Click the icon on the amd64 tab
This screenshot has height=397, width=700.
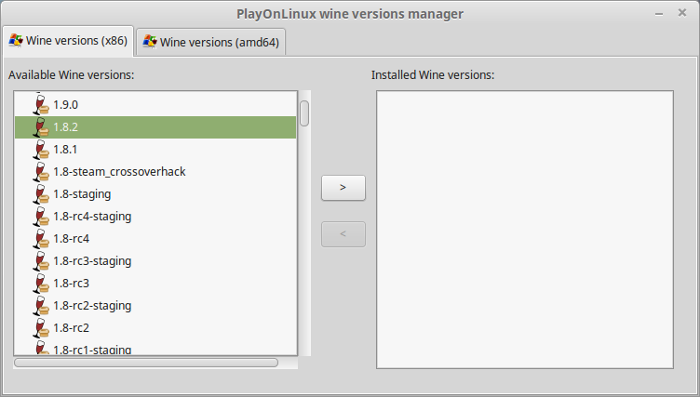tap(150, 42)
